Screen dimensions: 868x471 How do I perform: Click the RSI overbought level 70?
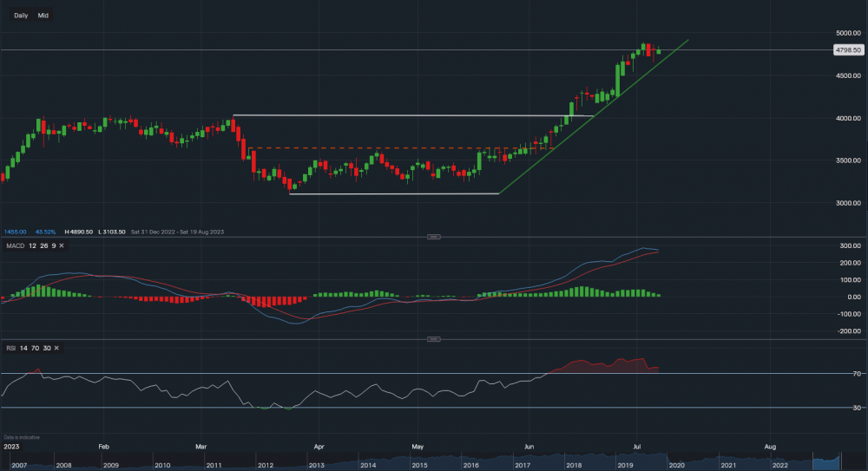coord(35,348)
